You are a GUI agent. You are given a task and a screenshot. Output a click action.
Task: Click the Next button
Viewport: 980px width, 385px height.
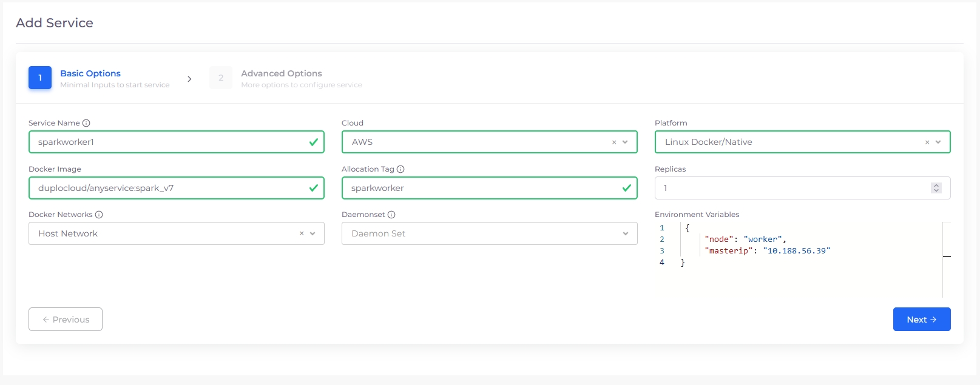(921, 320)
